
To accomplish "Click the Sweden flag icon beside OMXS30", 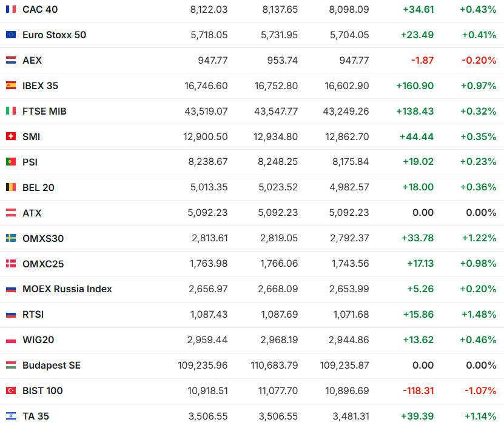I will 11,238.
